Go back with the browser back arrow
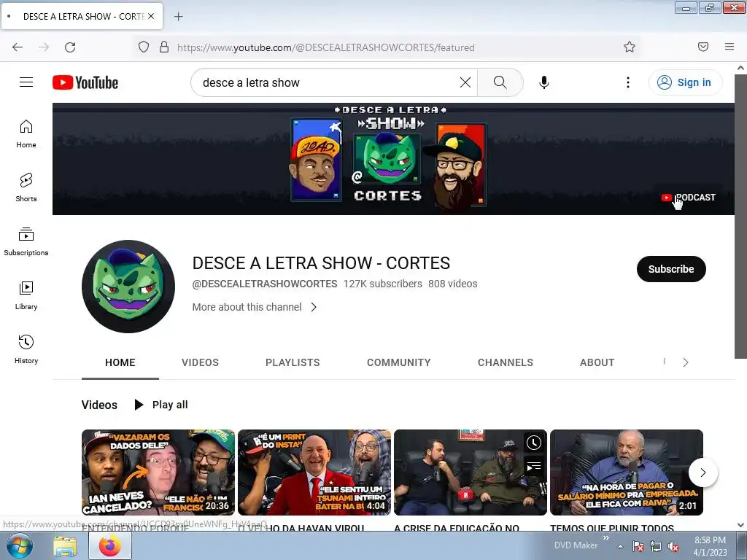Screen dimensions: 747x560 (x=18, y=47)
